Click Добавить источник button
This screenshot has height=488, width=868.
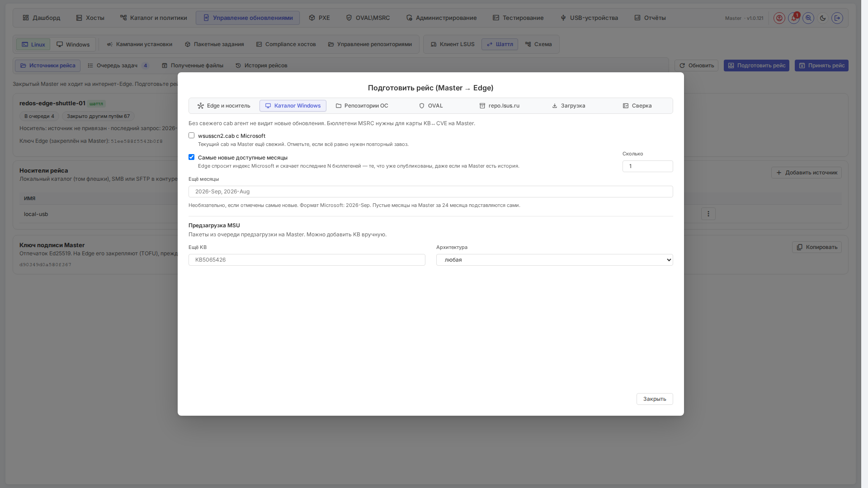pyautogui.click(x=807, y=173)
